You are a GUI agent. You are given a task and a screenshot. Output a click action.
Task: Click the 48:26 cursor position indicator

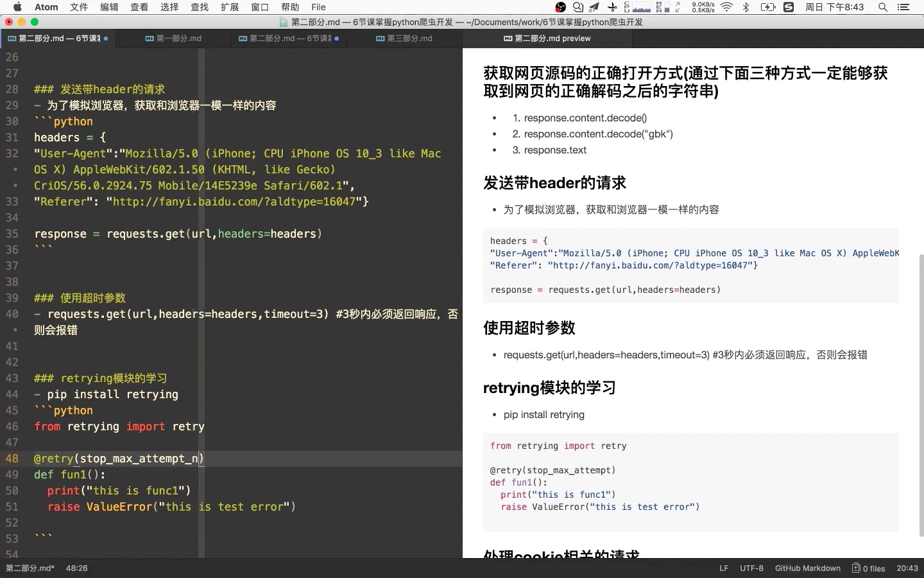(76, 568)
